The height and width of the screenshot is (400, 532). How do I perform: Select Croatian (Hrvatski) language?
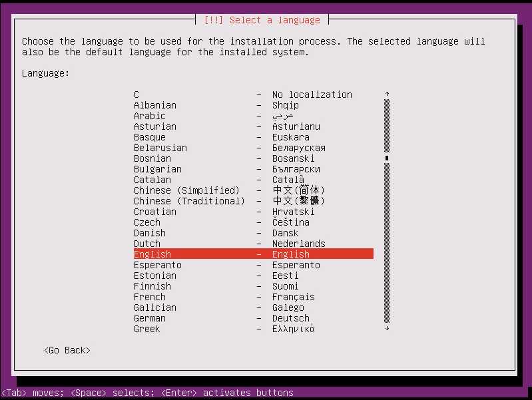[x=254, y=212]
